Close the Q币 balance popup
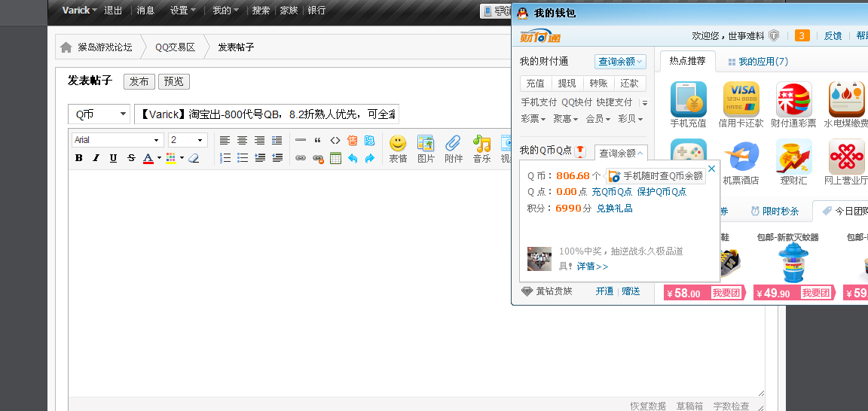Viewport: 868px width, 411px height. pyautogui.click(x=712, y=169)
